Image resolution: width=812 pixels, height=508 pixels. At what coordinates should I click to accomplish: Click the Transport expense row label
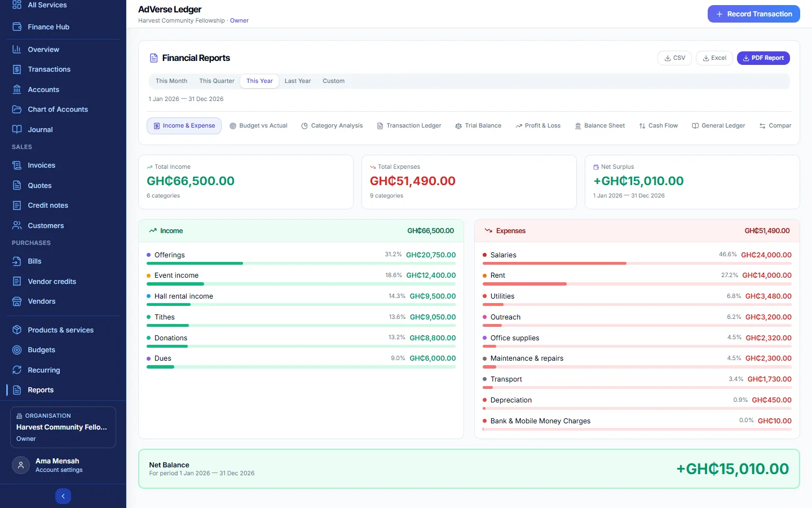click(506, 379)
